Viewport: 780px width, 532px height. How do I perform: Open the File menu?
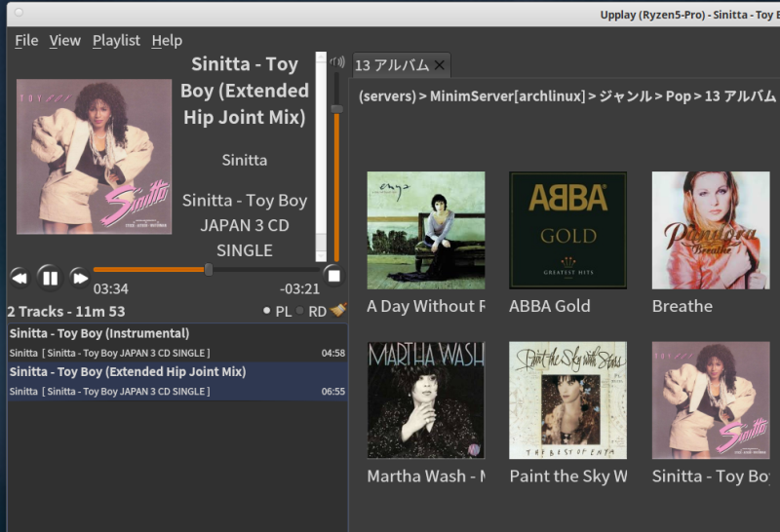coord(26,40)
